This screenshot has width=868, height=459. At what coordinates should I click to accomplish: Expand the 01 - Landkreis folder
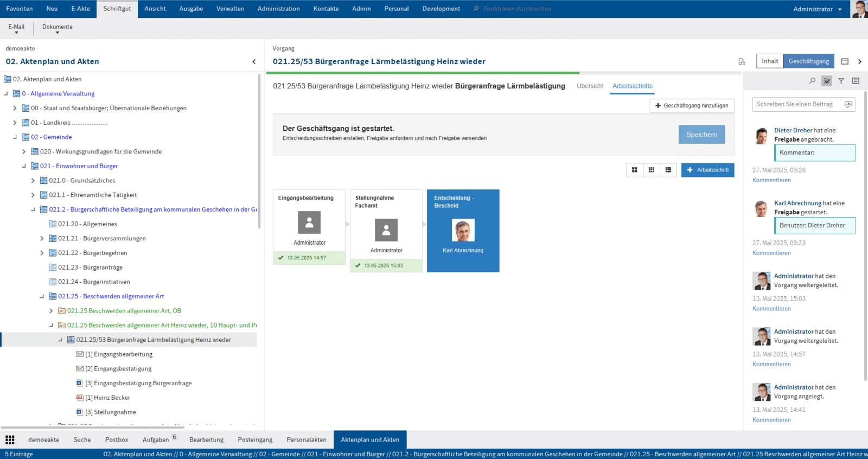point(15,123)
